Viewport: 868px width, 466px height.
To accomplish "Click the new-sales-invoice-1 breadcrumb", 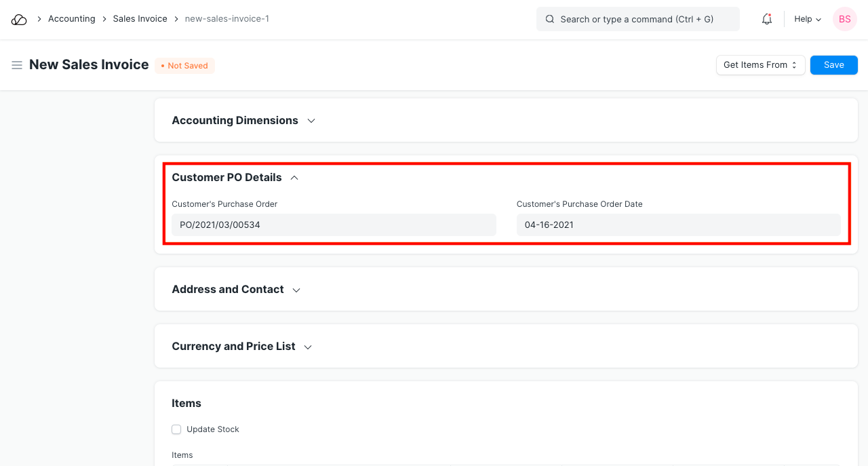I will tap(226, 19).
